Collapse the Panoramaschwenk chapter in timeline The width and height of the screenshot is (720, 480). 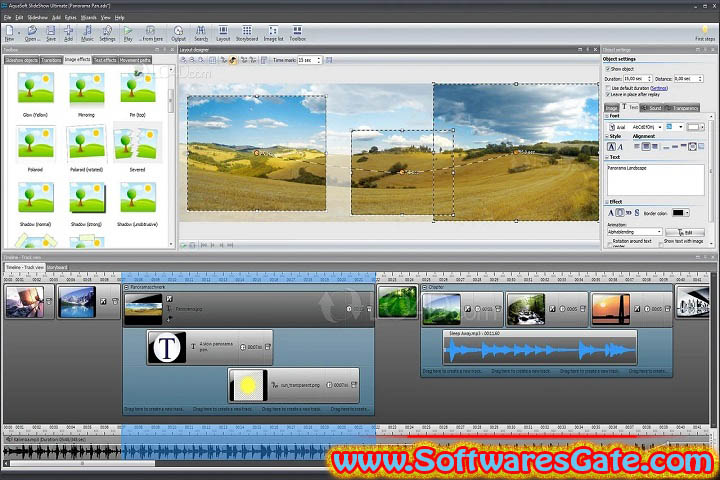pos(126,287)
